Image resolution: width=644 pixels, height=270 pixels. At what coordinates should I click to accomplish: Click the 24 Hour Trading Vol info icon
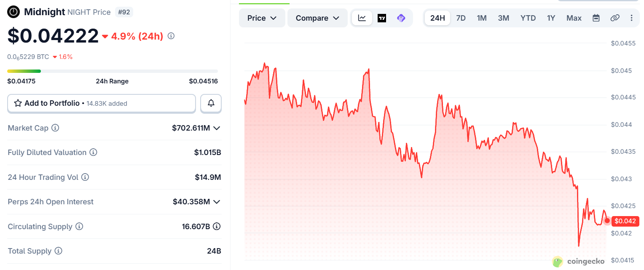point(85,177)
